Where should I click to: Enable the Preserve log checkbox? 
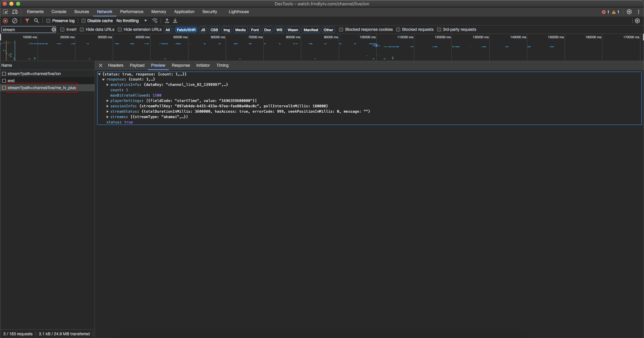(x=48, y=21)
